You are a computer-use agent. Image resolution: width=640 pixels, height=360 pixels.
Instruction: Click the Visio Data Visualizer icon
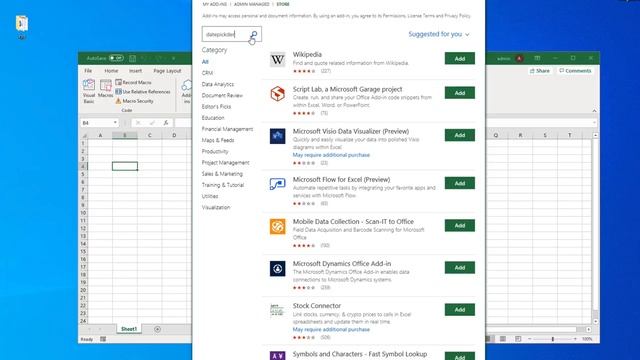[278, 136]
